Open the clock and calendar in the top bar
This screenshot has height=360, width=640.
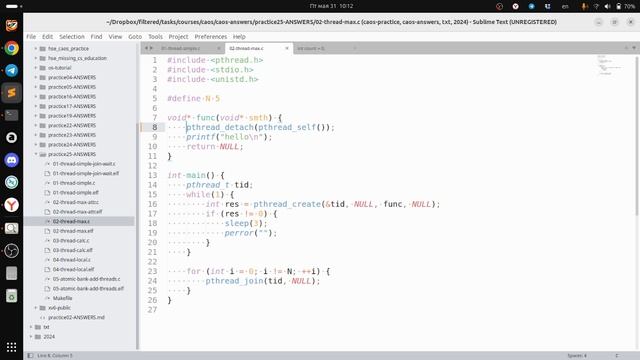coord(331,6)
